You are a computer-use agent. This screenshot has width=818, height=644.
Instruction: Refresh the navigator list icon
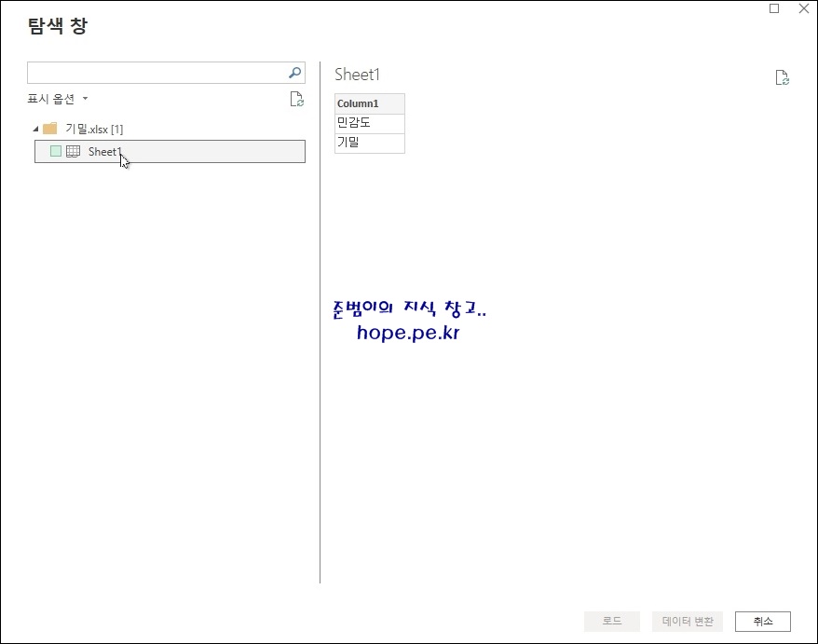(297, 99)
